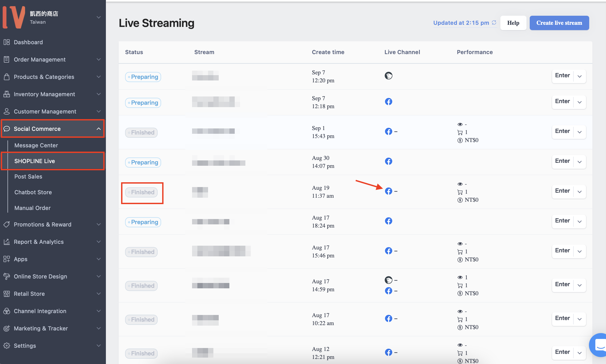Click the Performance column header
606x364 pixels.
pyautogui.click(x=475, y=52)
